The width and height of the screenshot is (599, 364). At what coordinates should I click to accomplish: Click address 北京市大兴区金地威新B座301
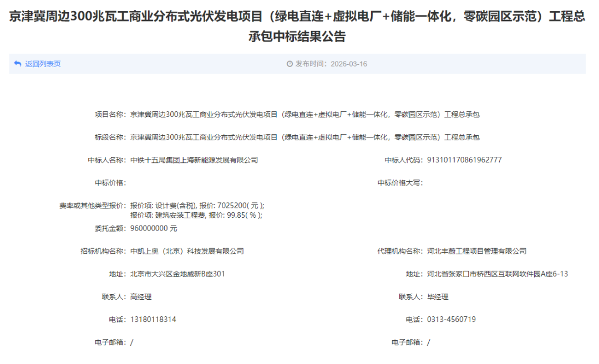pyautogui.click(x=177, y=274)
